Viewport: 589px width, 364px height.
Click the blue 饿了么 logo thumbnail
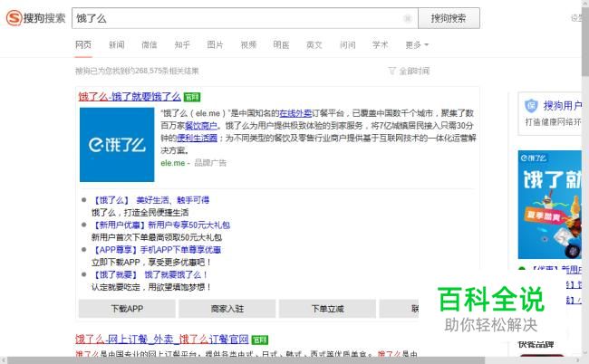(x=117, y=145)
